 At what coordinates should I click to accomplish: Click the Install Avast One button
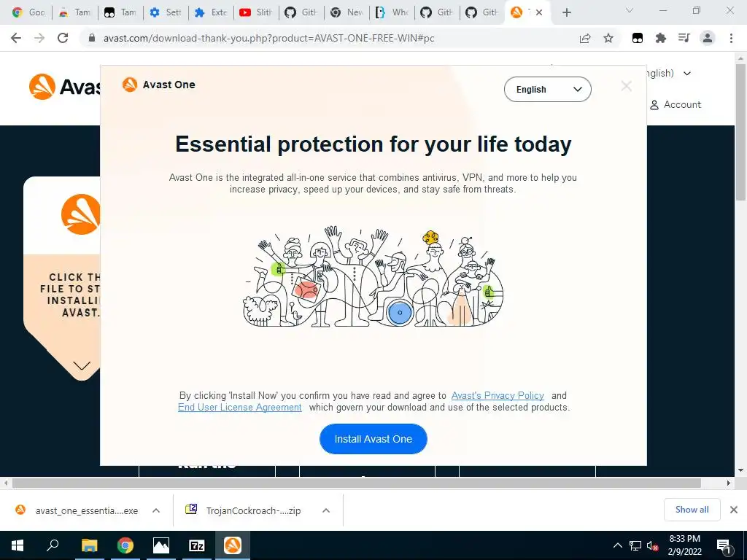click(373, 438)
